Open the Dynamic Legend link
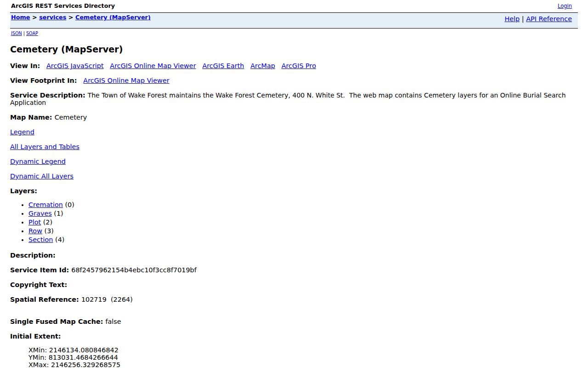 click(38, 161)
